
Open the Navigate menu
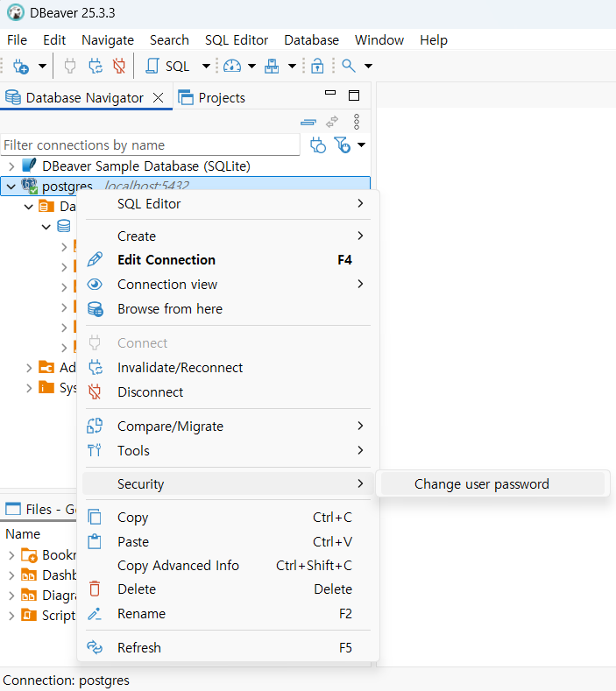[108, 40]
